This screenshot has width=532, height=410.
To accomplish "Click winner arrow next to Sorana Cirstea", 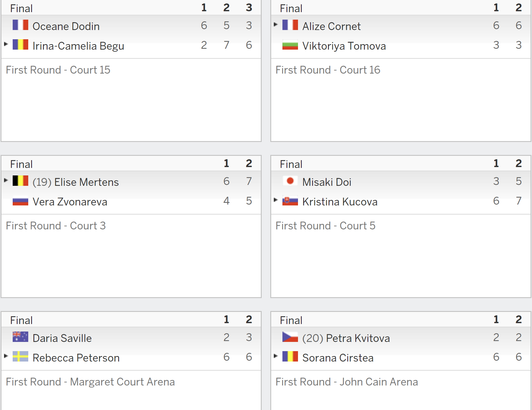I will (276, 356).
